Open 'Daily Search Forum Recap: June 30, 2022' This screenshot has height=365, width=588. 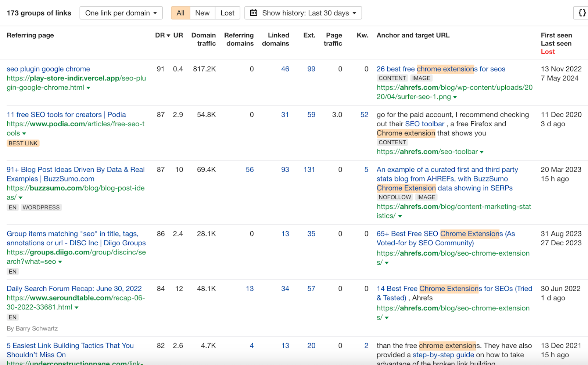[74, 289]
